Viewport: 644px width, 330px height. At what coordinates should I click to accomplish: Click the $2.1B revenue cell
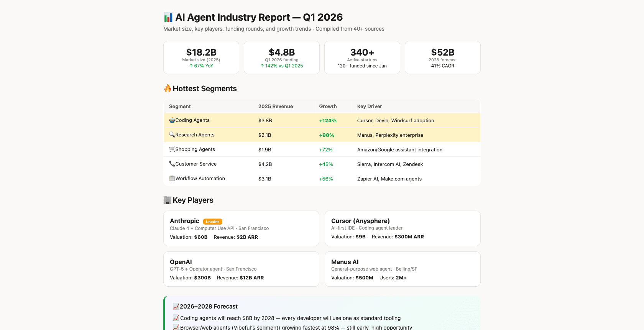tap(264, 135)
